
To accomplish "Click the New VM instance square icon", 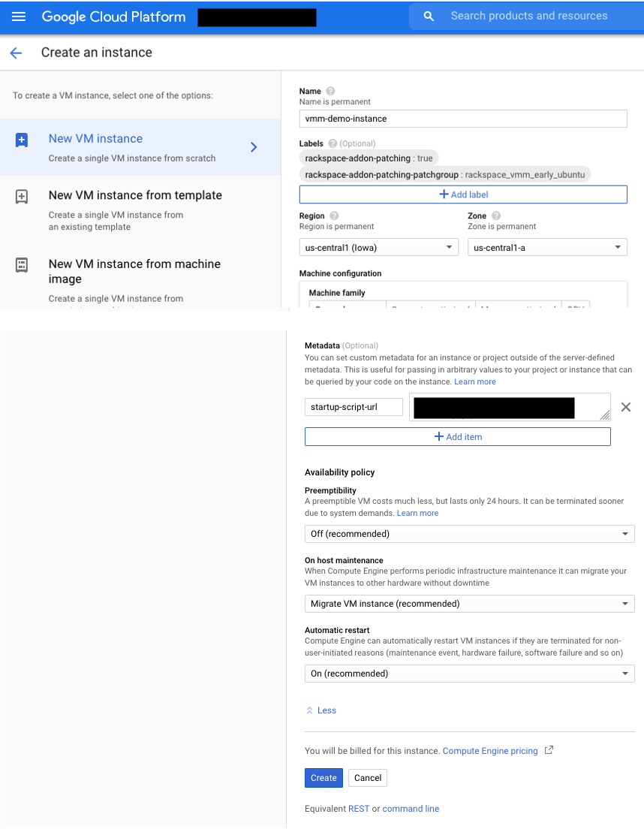I will (21, 139).
